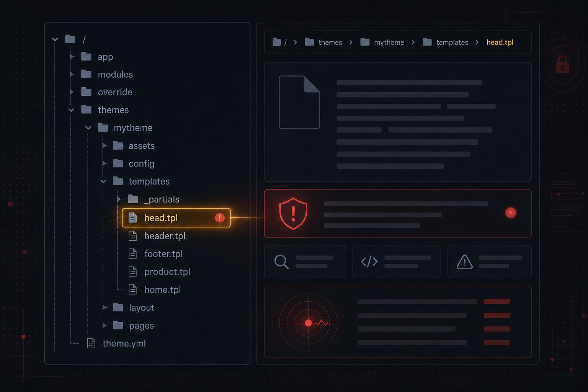
Task: Expand the assets folder arrow
Action: click(105, 145)
